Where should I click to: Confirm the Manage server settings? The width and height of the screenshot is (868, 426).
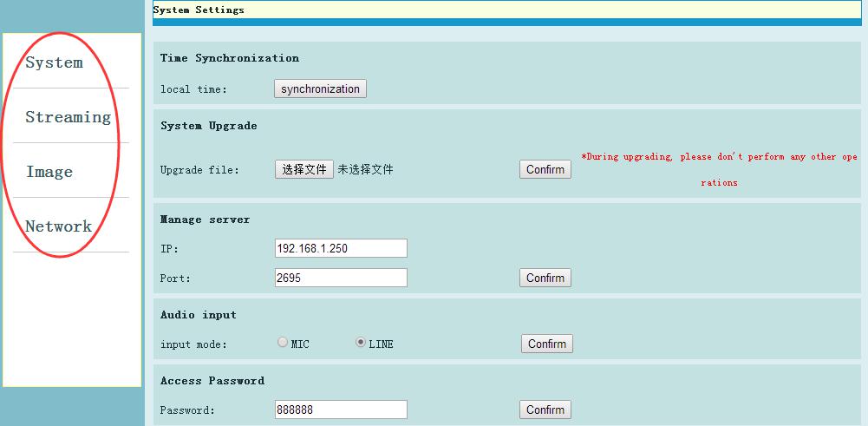pyautogui.click(x=545, y=278)
